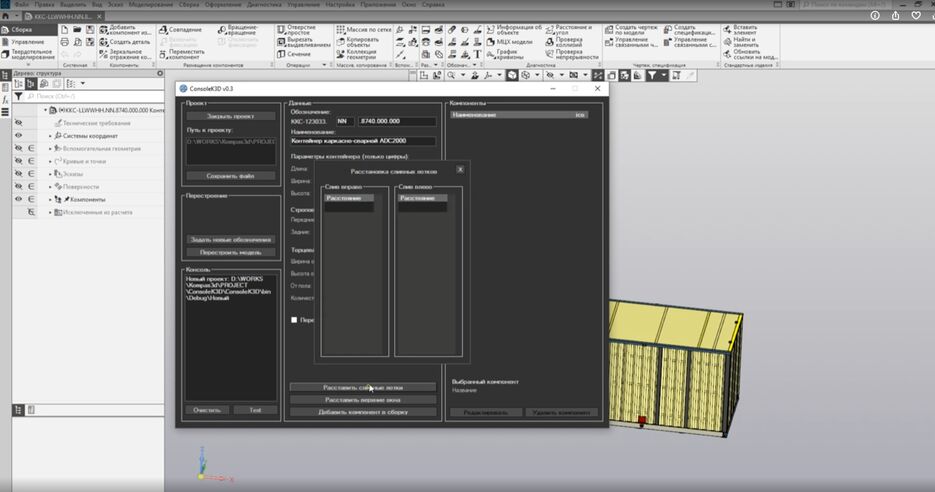Click Создать чертеж по модели
Viewport: 935px width, 492px height.
point(631,30)
